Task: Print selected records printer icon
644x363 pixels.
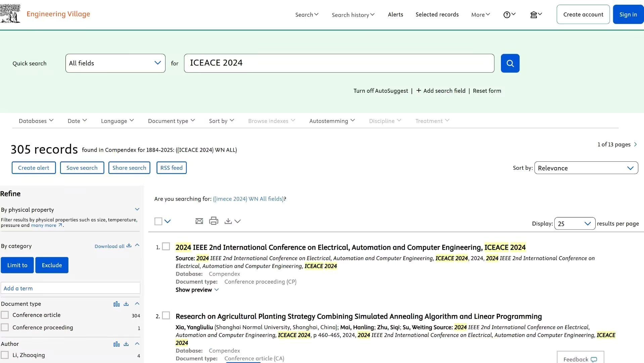Action: click(214, 221)
